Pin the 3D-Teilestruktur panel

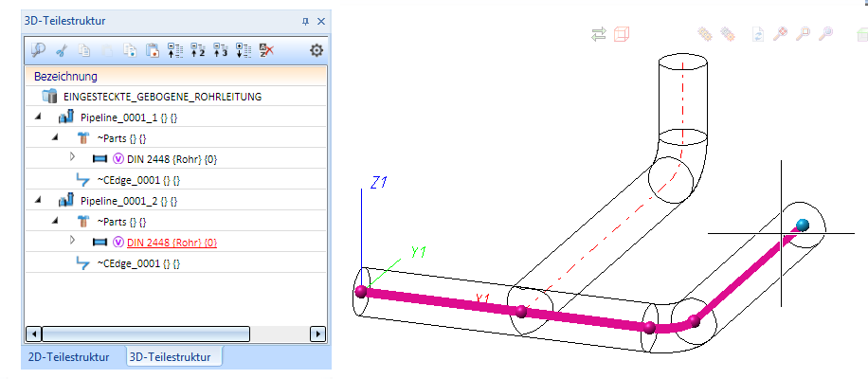pyautogui.click(x=305, y=22)
